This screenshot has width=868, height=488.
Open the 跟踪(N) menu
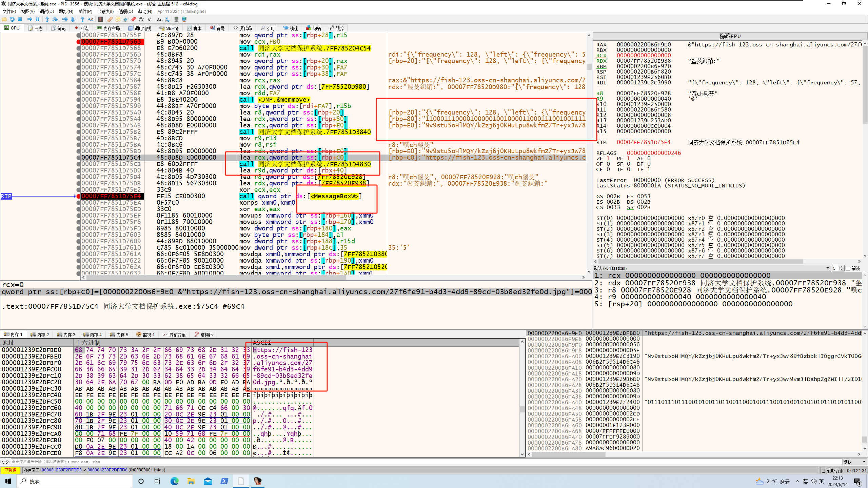(x=66, y=12)
